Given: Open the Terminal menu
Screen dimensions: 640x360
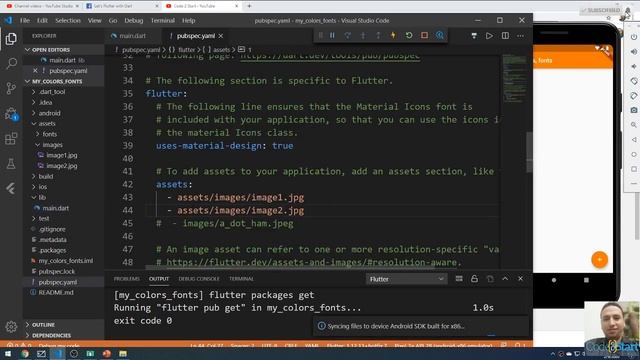Looking at the screenshot, I should 162,20.
